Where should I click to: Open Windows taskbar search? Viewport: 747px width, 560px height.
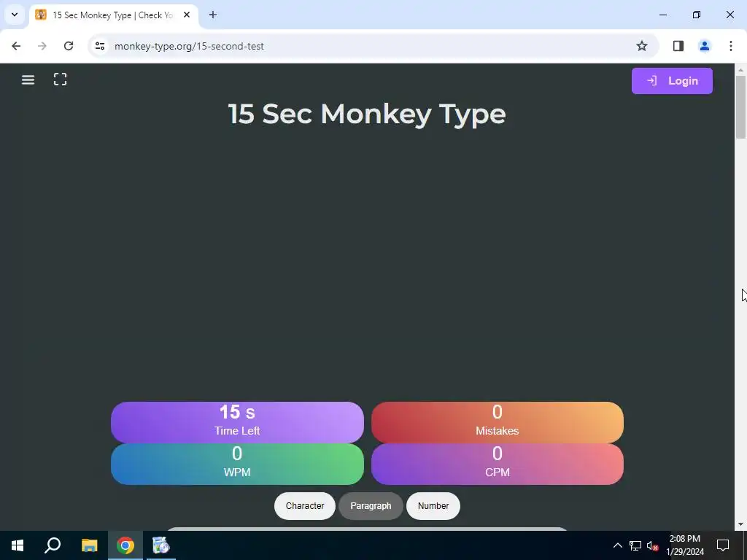53,545
